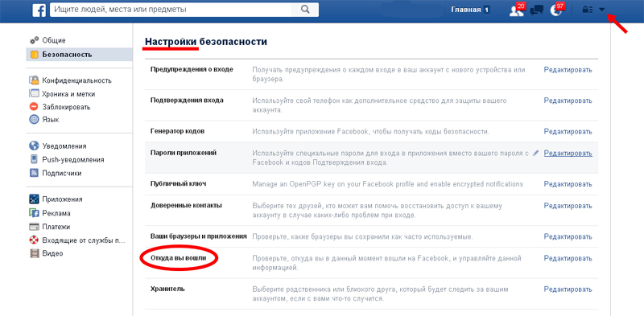Click the Платежи card icon
The height and width of the screenshot is (316, 644).
tap(34, 227)
